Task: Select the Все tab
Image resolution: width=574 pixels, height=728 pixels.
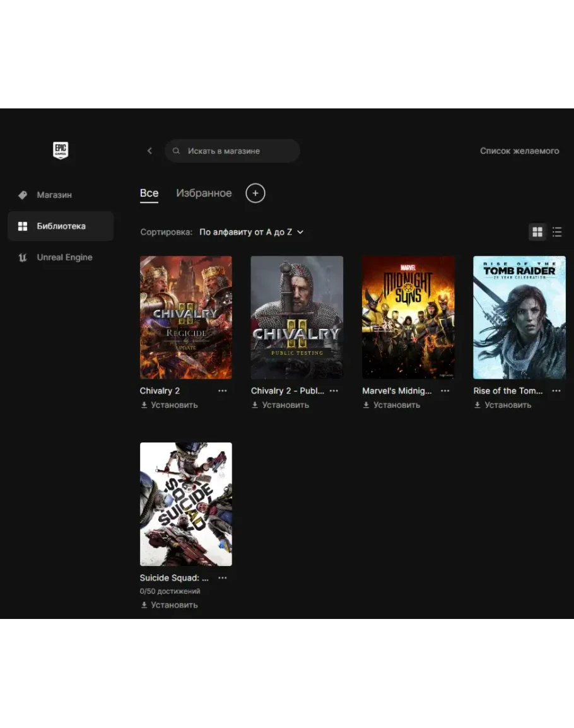Action: (149, 194)
